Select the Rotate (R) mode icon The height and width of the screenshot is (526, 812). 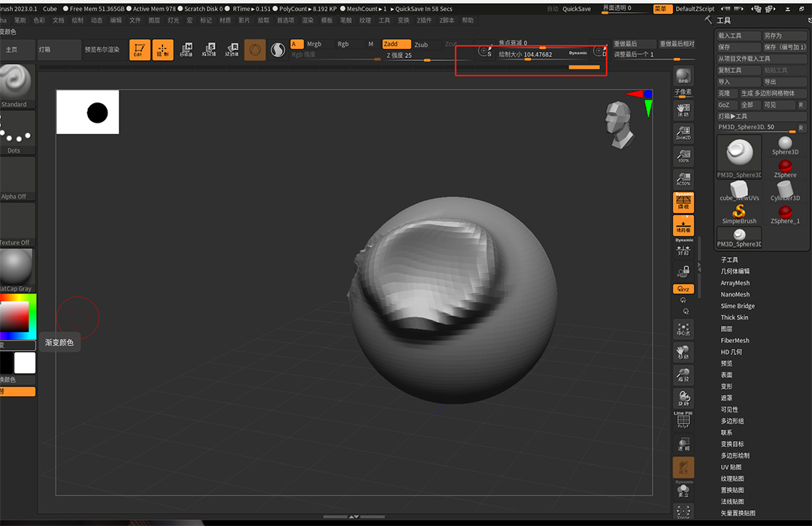point(232,50)
